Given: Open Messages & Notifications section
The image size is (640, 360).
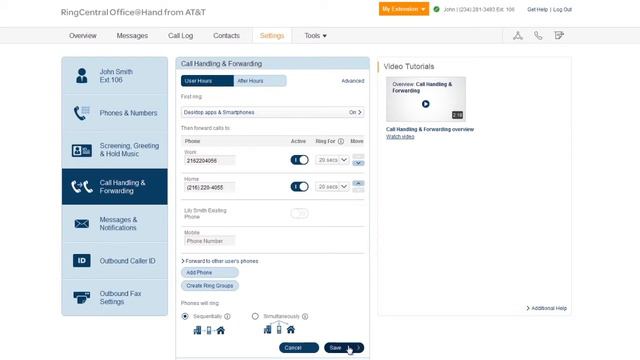Looking at the screenshot, I should coord(115,224).
